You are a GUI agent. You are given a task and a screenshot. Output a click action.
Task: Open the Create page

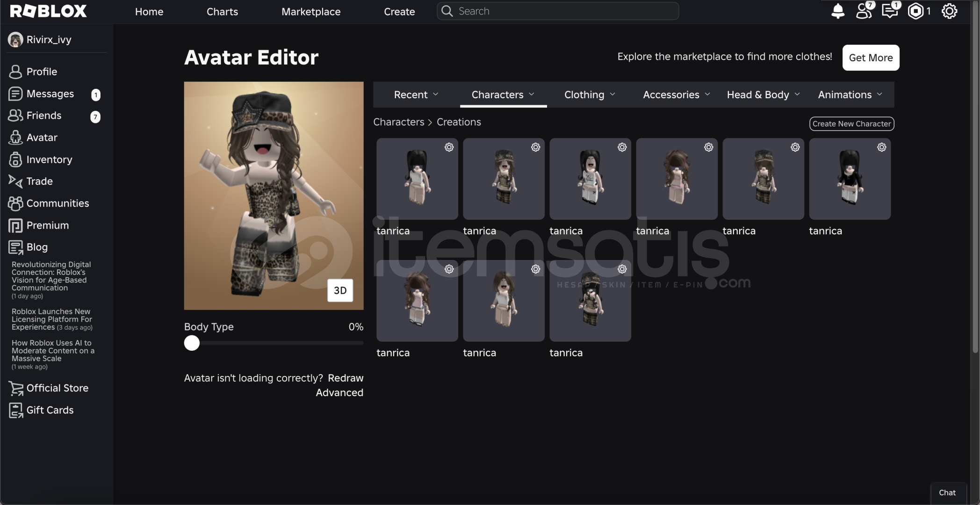[399, 12]
